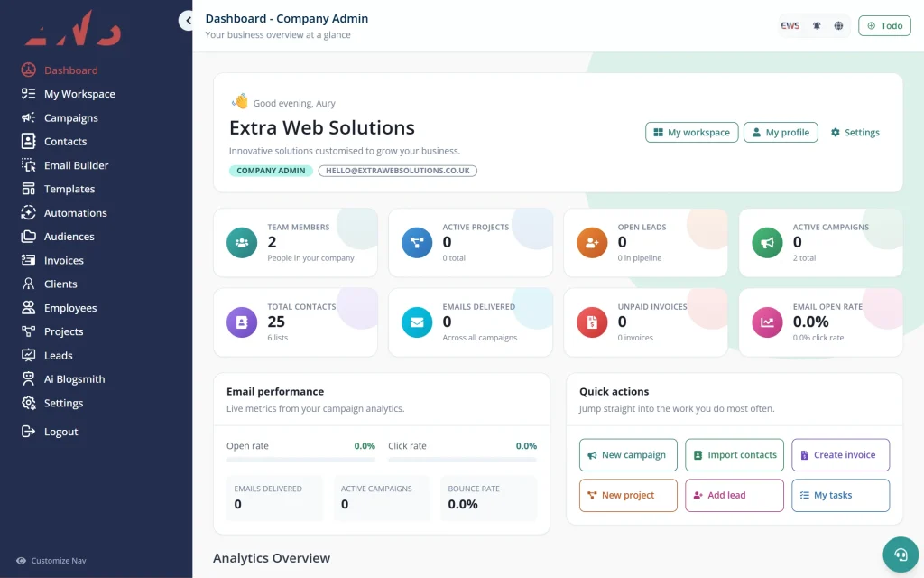
Task: Click the Company Admin badge
Action: 271,171
